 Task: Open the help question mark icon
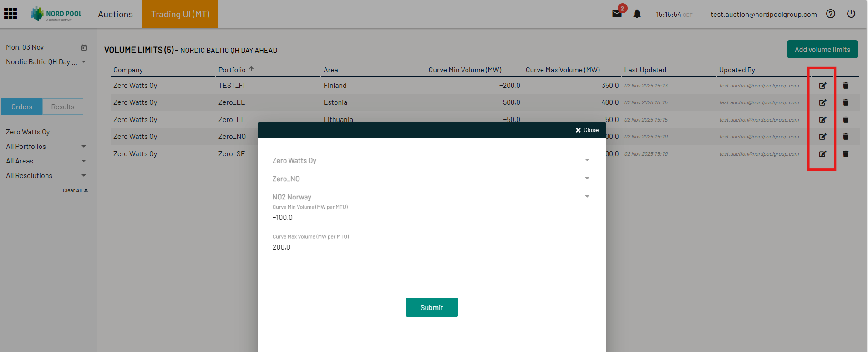831,14
